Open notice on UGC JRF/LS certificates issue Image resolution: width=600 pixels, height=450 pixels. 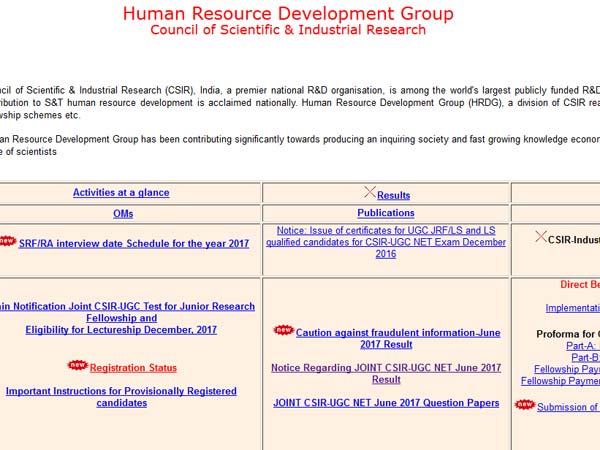pyautogui.click(x=386, y=242)
